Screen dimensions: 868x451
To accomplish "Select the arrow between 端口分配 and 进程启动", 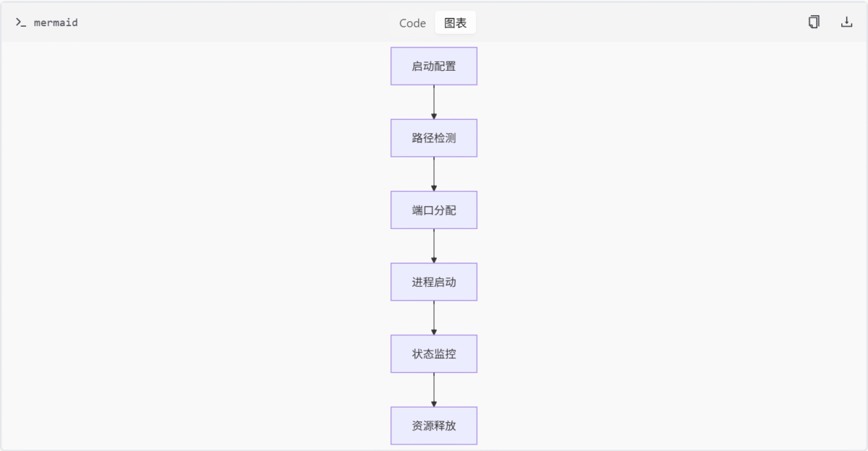I will (x=434, y=246).
